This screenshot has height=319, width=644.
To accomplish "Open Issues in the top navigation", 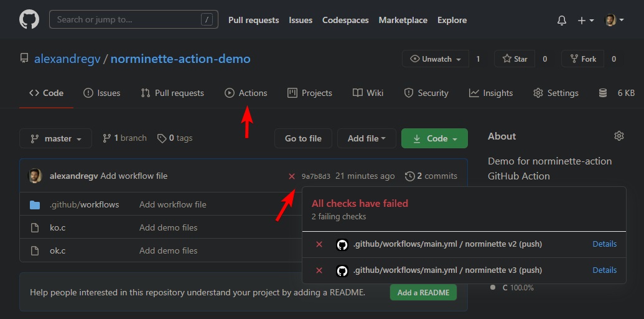I will tap(301, 20).
